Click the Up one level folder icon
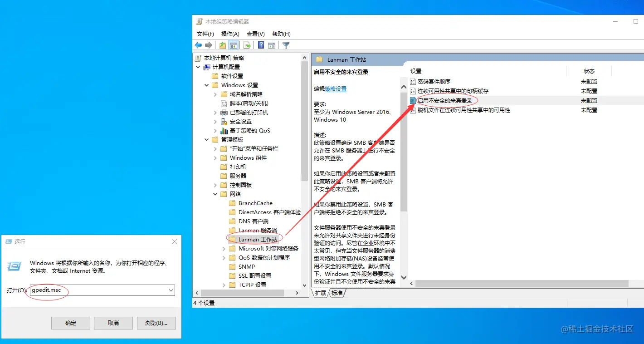This screenshot has width=644, height=344. tap(223, 45)
